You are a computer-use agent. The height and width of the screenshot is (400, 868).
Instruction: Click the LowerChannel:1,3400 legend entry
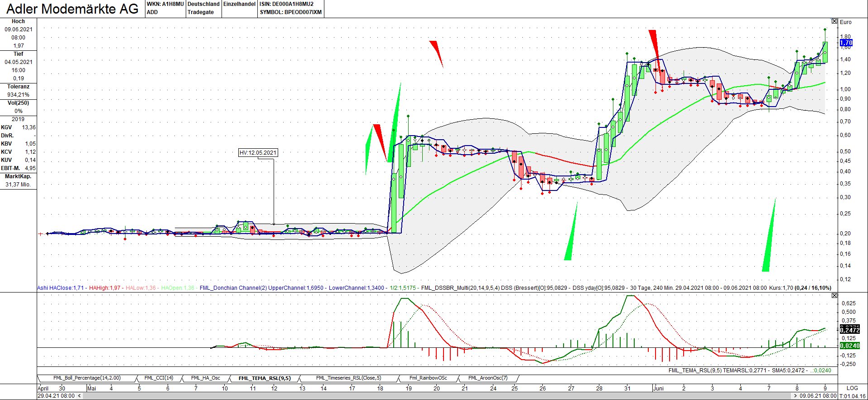click(357, 288)
